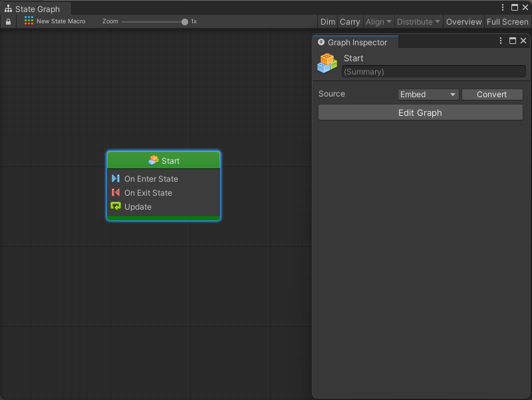
Task: Click the Convert button
Action: coord(491,95)
